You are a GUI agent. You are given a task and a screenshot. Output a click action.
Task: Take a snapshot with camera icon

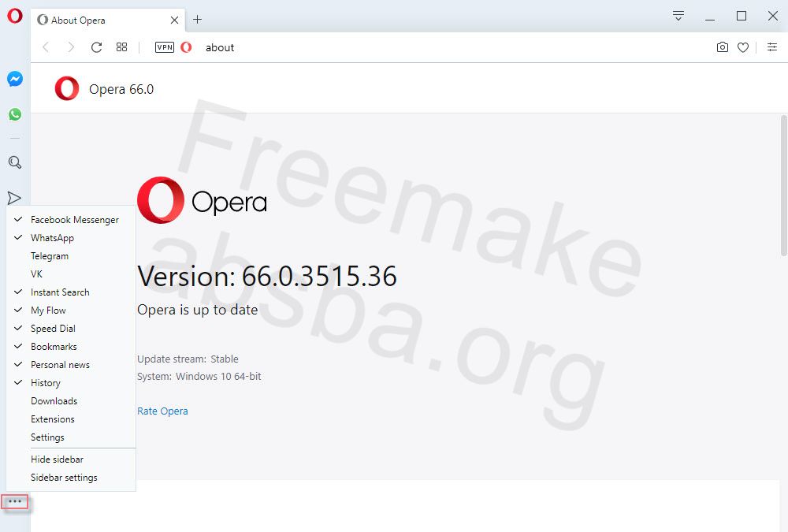(x=722, y=47)
